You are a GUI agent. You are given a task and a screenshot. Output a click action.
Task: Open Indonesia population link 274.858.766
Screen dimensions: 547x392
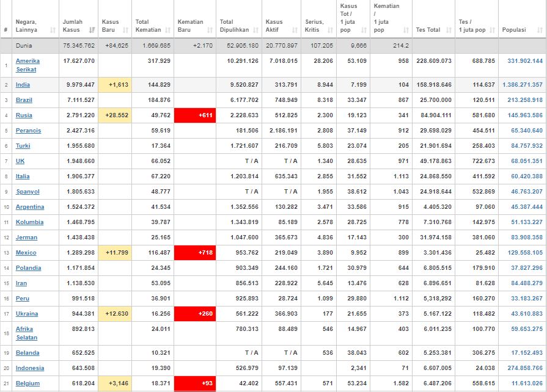[x=525, y=368]
